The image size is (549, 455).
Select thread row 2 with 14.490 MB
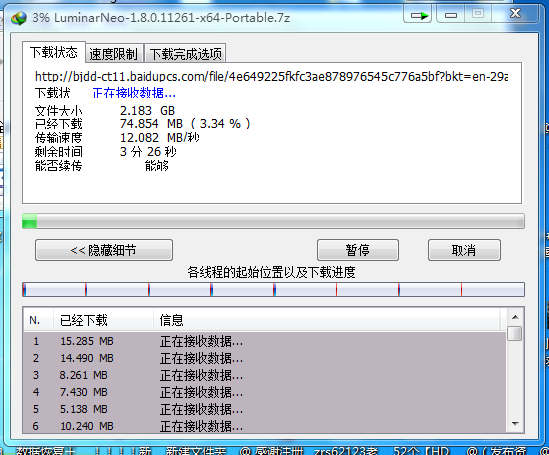coord(265,358)
